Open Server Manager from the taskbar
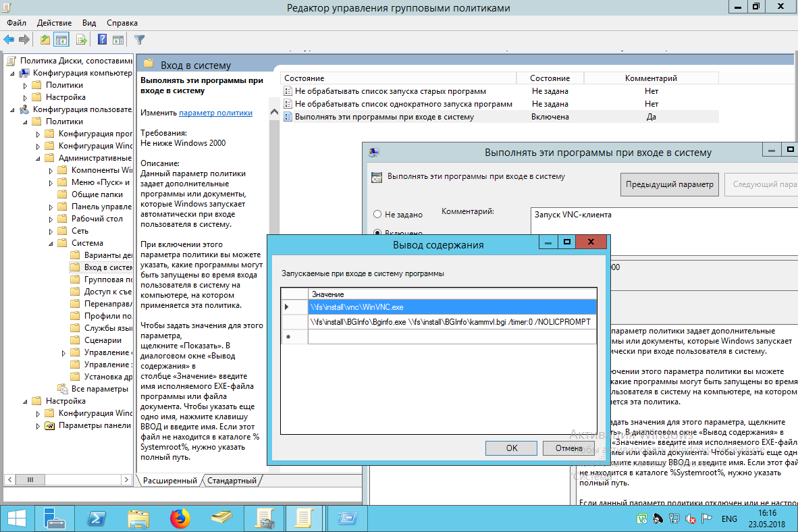 tap(55, 518)
